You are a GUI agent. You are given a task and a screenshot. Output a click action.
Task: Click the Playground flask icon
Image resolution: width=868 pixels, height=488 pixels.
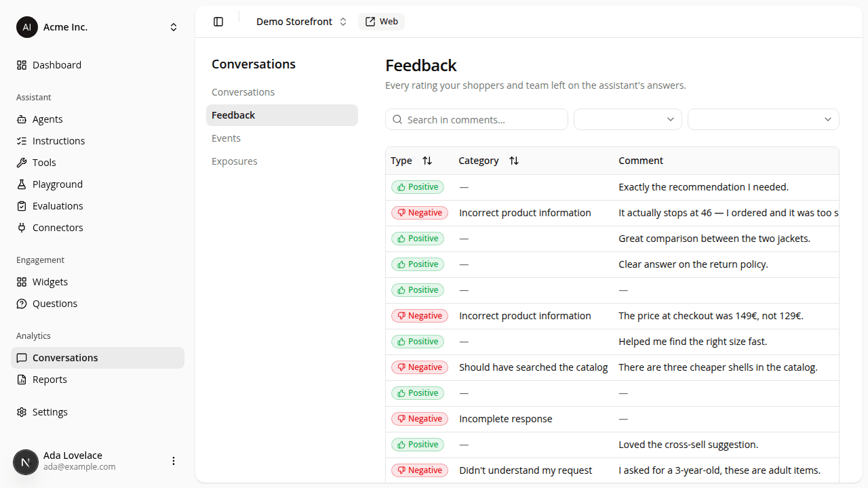tap(22, 184)
